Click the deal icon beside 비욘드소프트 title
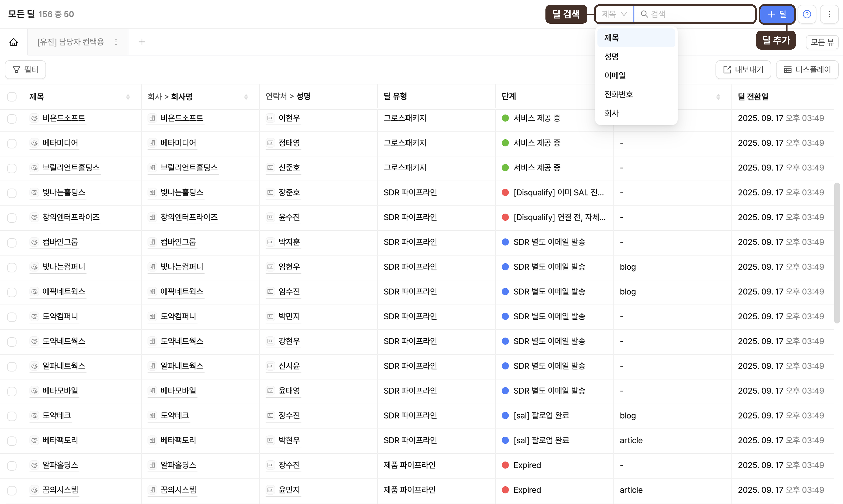Image resolution: width=843 pixels, height=504 pixels. tap(34, 118)
